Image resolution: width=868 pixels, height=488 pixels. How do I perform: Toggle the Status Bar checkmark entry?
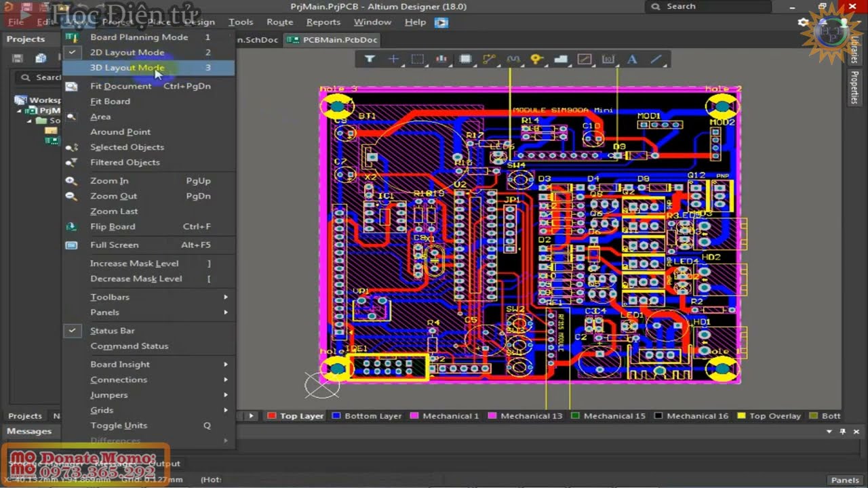[x=149, y=331]
